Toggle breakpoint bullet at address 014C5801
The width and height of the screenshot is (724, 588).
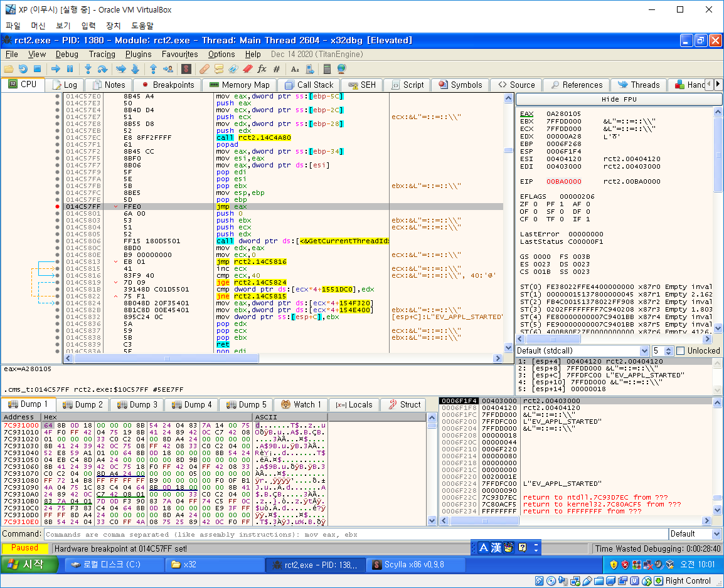(x=57, y=214)
